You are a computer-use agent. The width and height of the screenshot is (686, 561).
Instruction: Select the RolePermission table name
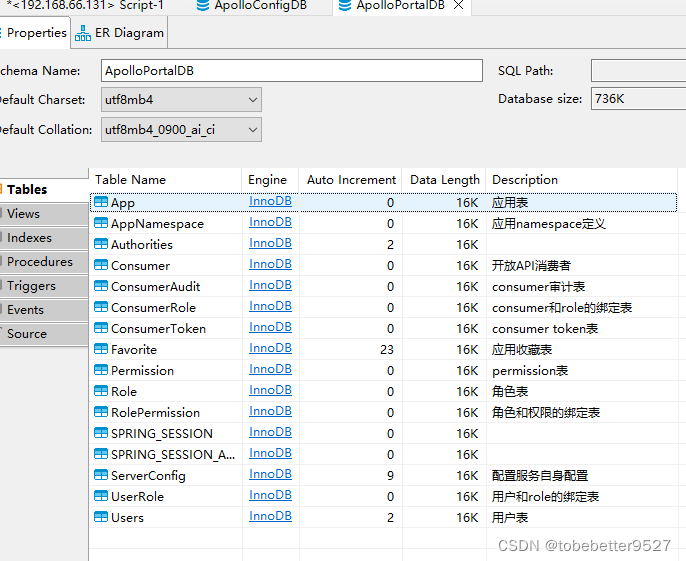(x=155, y=413)
